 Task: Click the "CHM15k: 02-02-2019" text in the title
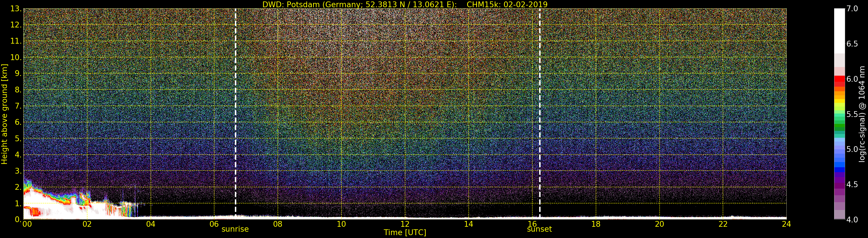[507, 4]
